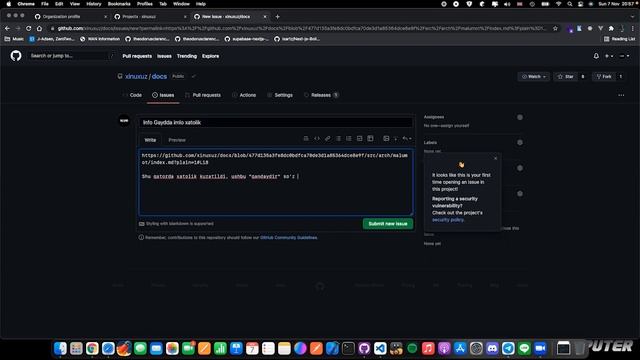Open the History menu
This screenshot has width=640, height=360.
pos(93,4)
